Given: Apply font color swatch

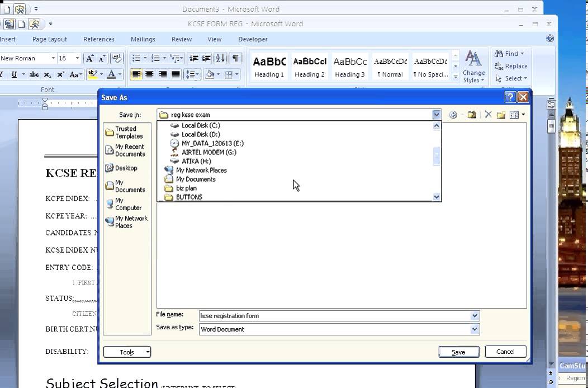Looking at the screenshot, I should click(x=111, y=74).
